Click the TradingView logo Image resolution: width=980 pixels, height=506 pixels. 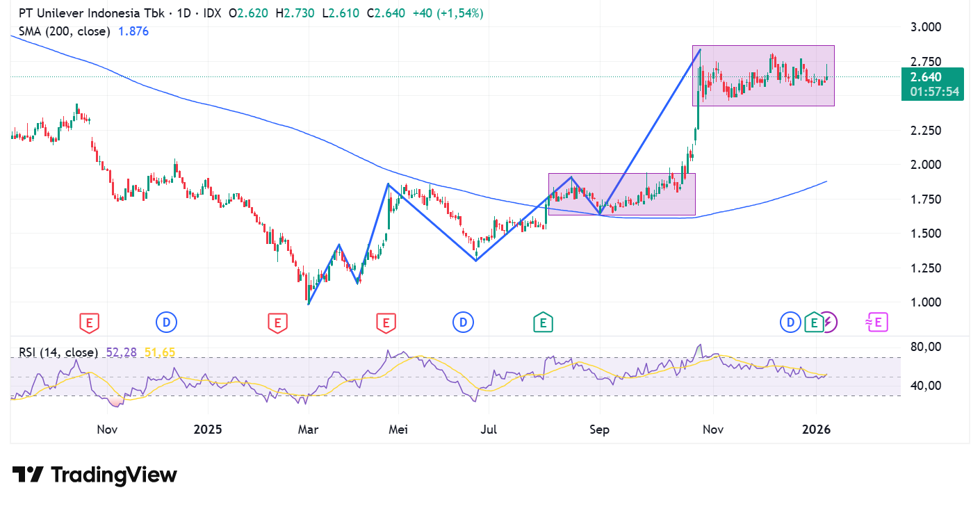95,475
